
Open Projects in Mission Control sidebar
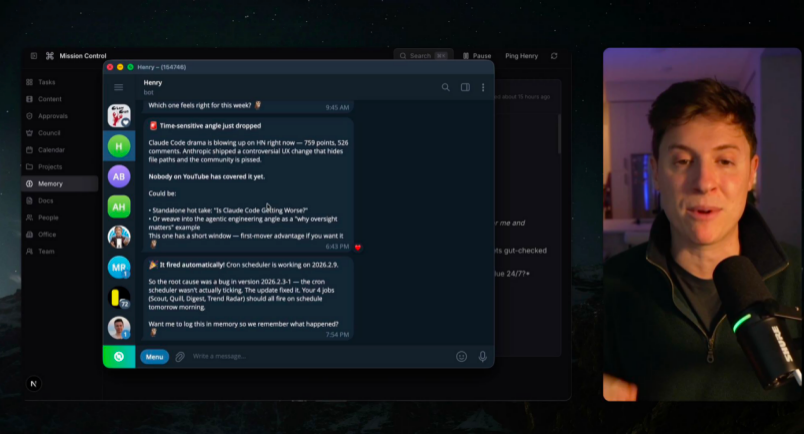[x=59, y=167]
